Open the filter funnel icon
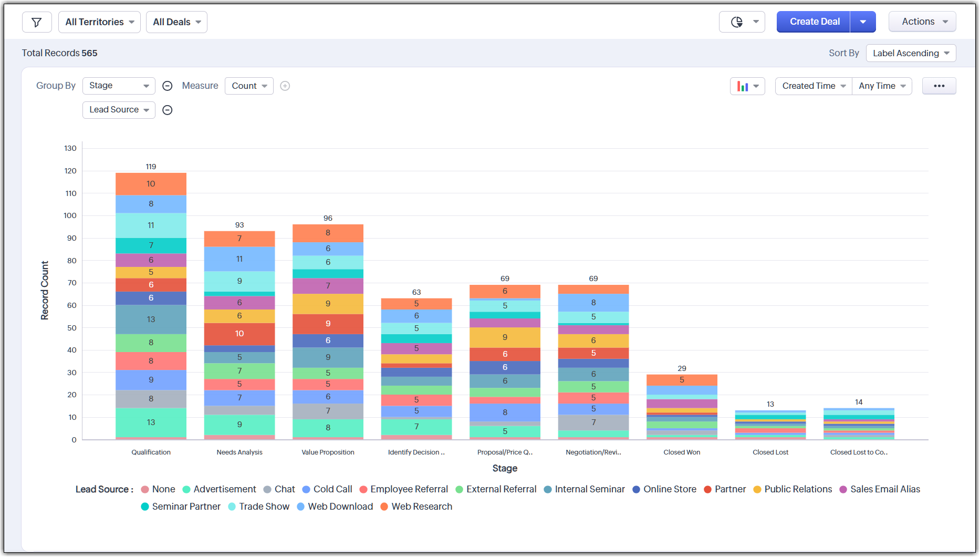This screenshot has height=557, width=980. click(37, 22)
